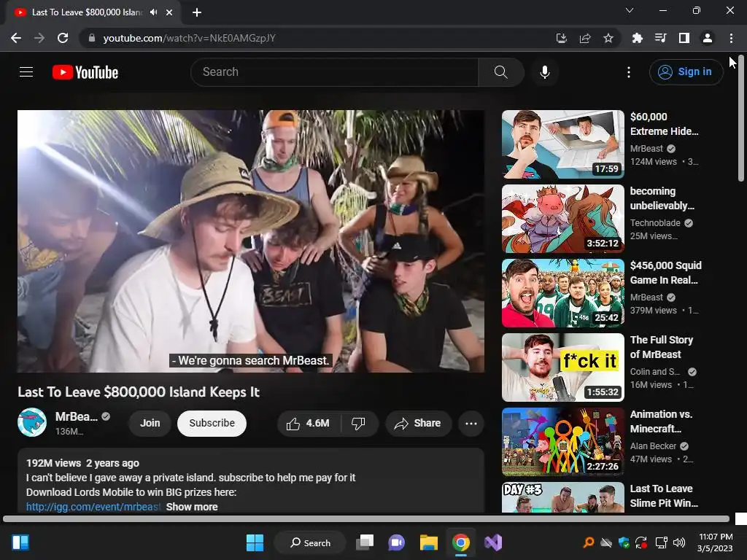Expand description with Show more
Screen dimensions: 747x560
192,507
